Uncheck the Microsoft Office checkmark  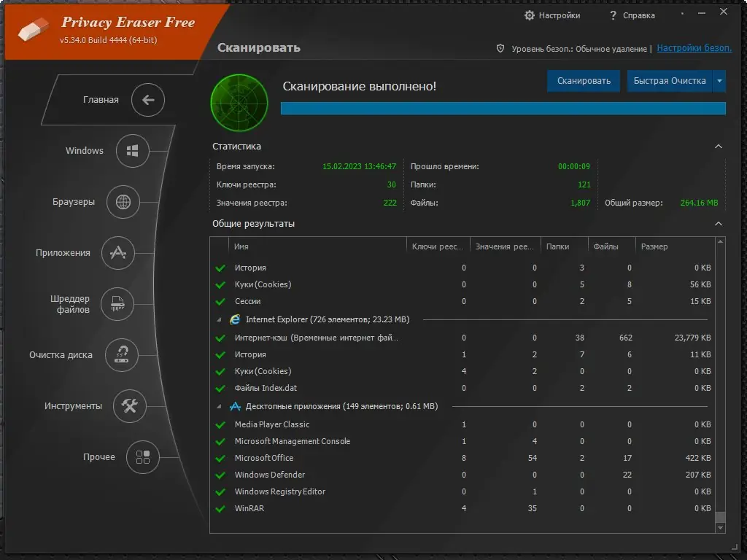click(x=220, y=459)
